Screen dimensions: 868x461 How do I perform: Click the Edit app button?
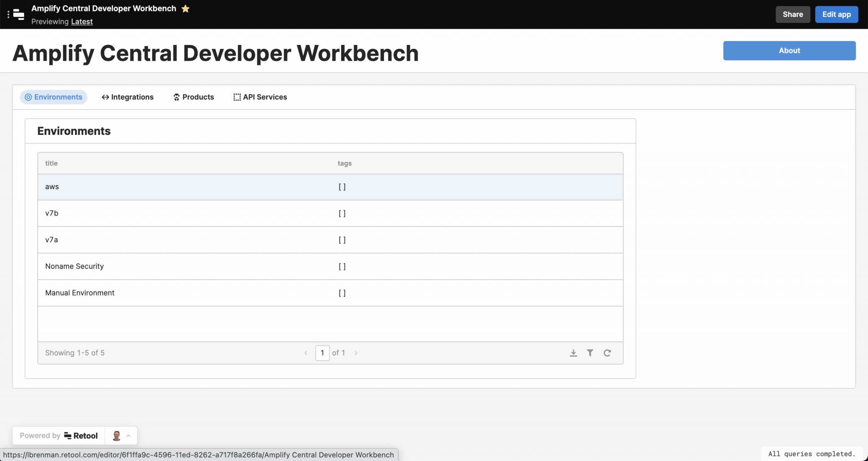836,14
